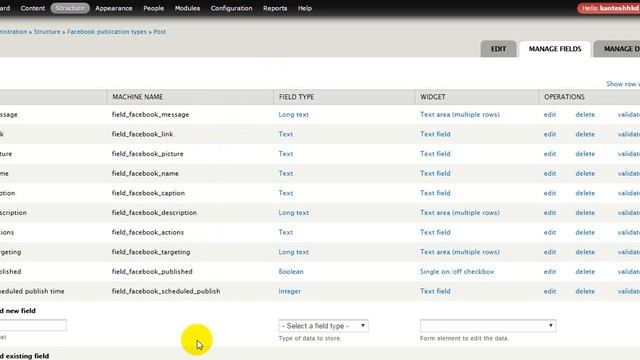Go to the People menu
The height and width of the screenshot is (360, 640).
(153, 8)
